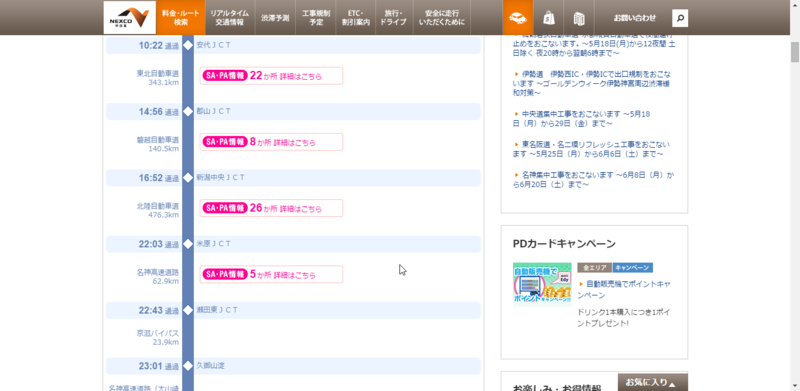Open 東名阪道・名二環リフレッシュ工事 link
800x391 pixels.
[x=592, y=149]
